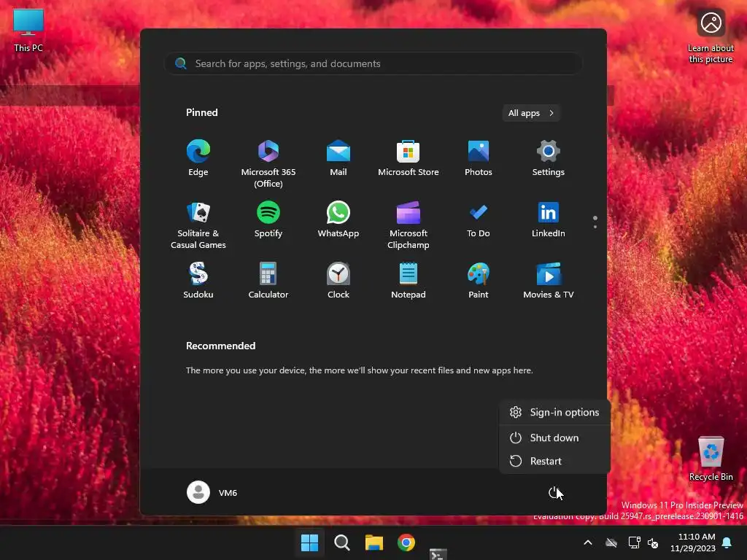747x560 pixels.
Task: Open the Clock app
Action: click(338, 281)
